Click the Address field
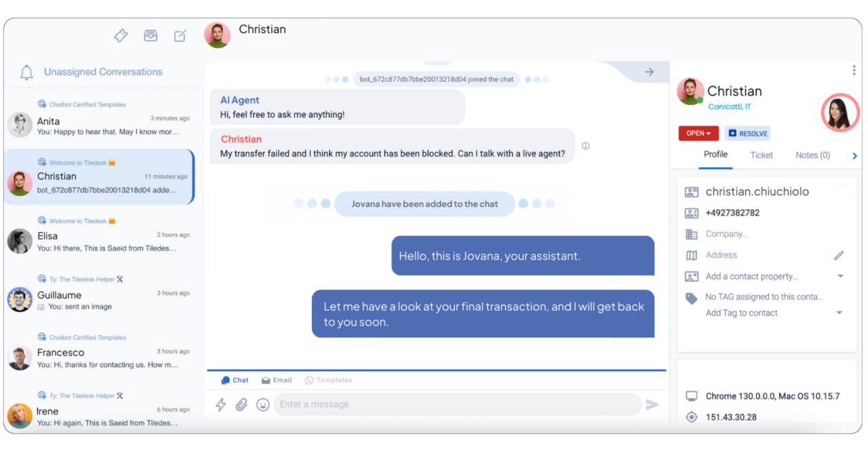Screen dimensions: 868x453 pos(722,255)
